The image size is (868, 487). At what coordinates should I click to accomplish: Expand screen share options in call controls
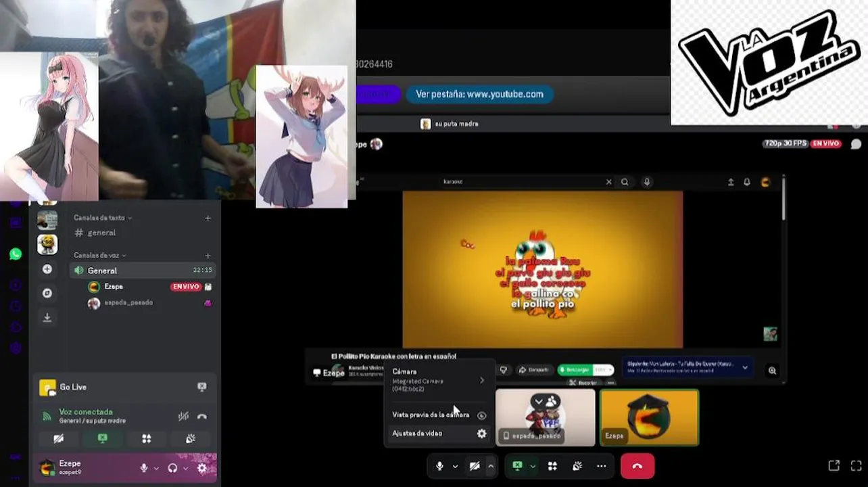click(x=533, y=466)
